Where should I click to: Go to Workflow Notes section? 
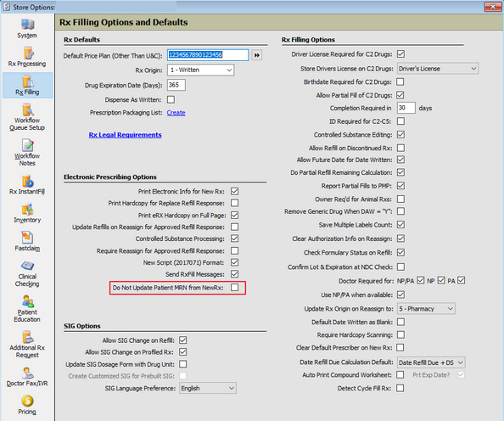tap(27, 153)
